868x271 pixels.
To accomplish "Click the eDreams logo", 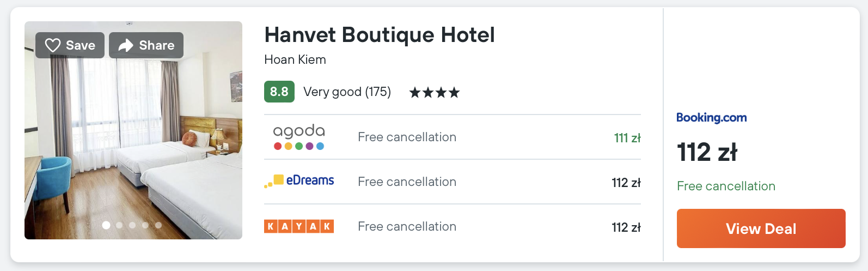I will click(299, 181).
